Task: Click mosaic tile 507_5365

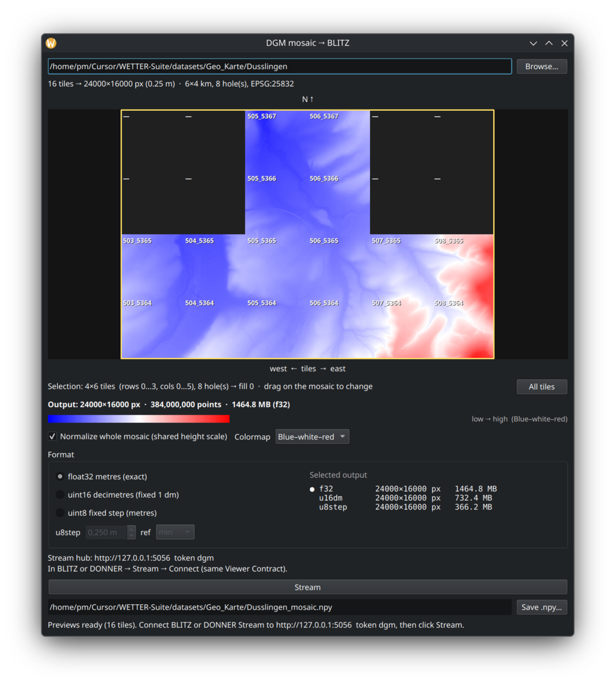Action: 401,265
